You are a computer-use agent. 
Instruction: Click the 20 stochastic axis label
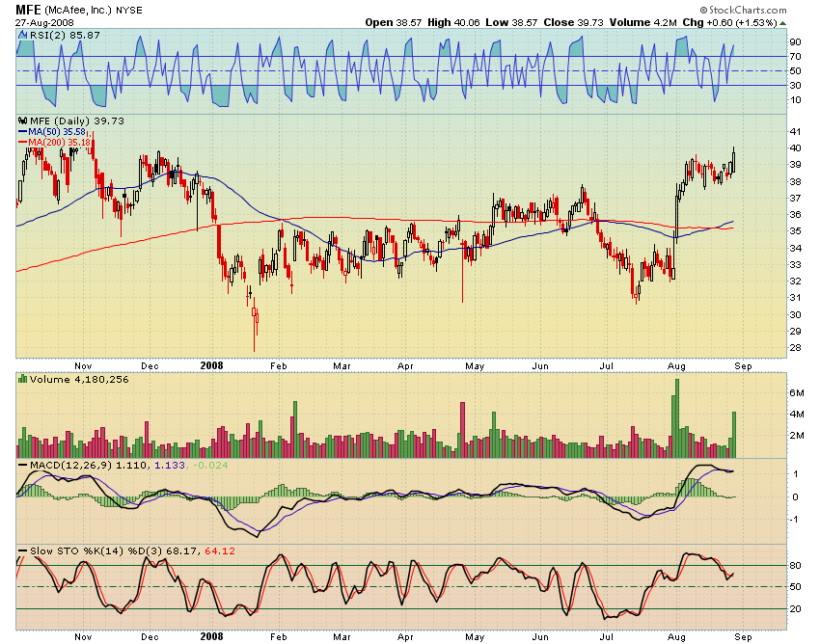[x=796, y=608]
